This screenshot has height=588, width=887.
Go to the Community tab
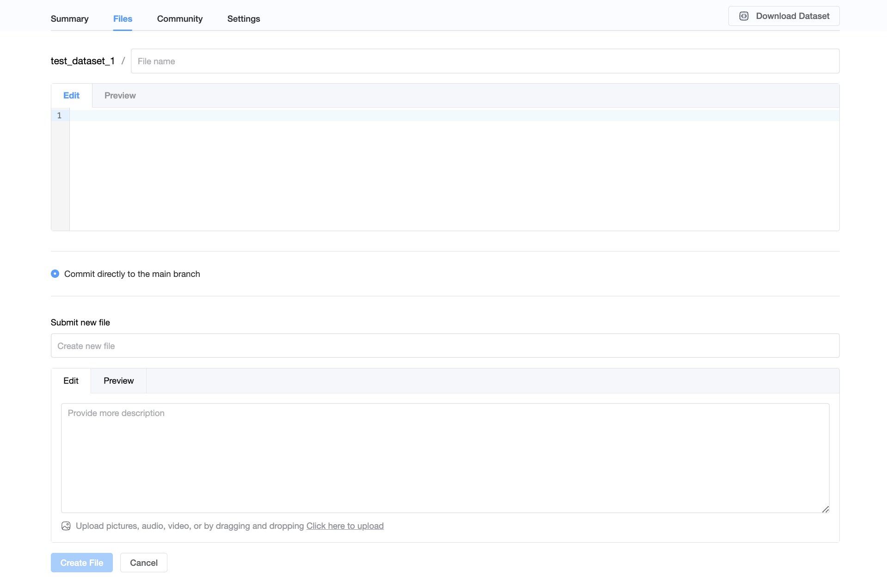click(179, 19)
